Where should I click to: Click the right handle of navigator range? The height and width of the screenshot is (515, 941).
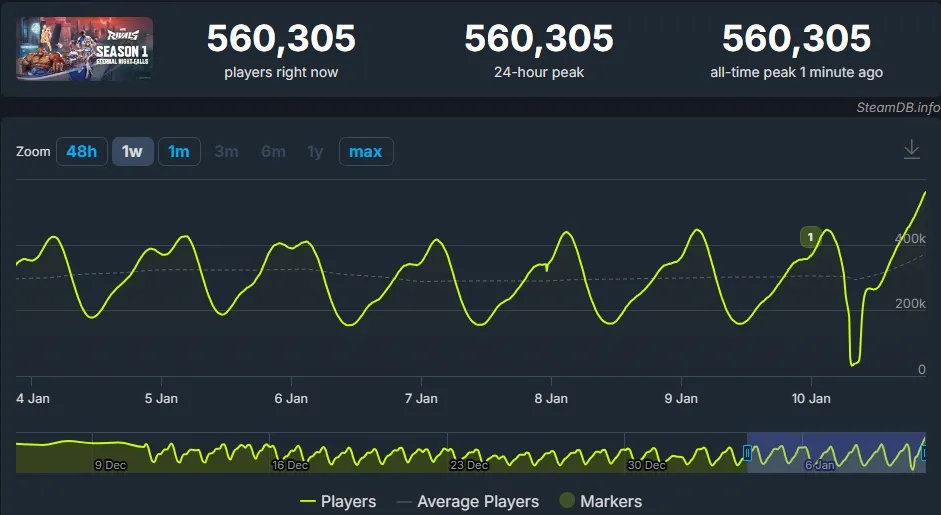click(x=923, y=453)
